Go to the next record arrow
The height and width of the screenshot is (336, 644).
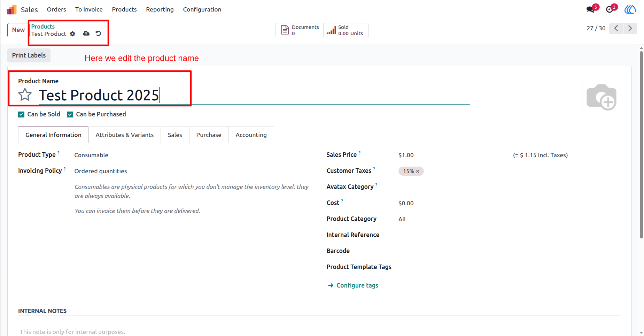click(630, 28)
